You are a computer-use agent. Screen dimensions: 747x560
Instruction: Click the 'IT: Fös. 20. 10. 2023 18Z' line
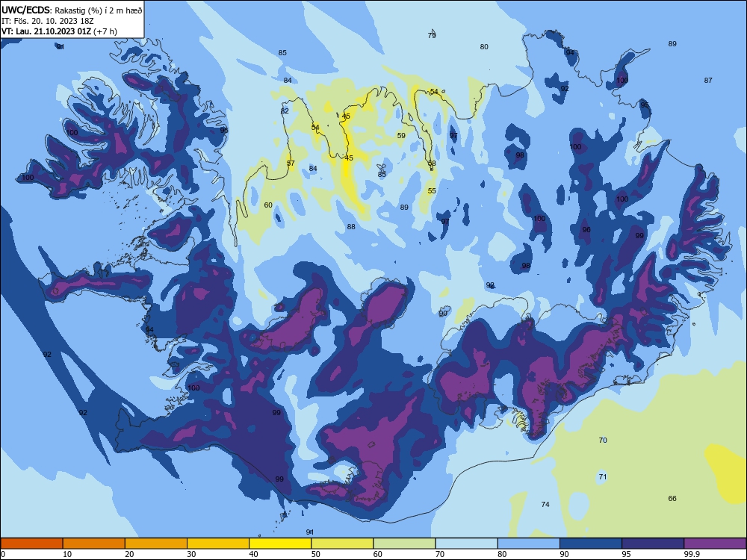48,21
